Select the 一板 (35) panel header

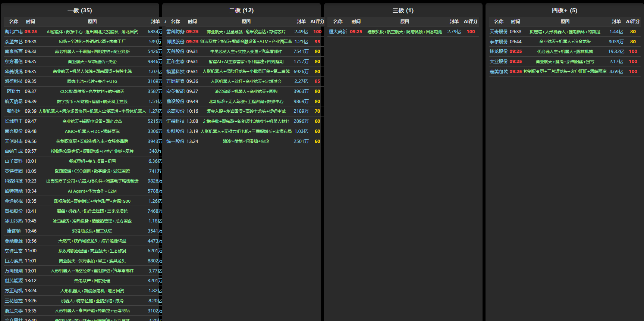coord(79,10)
